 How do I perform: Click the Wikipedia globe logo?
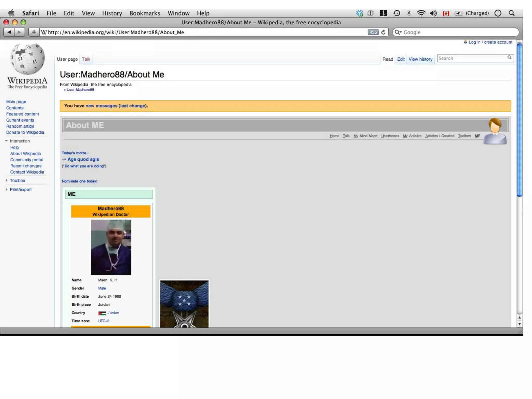pos(27,59)
